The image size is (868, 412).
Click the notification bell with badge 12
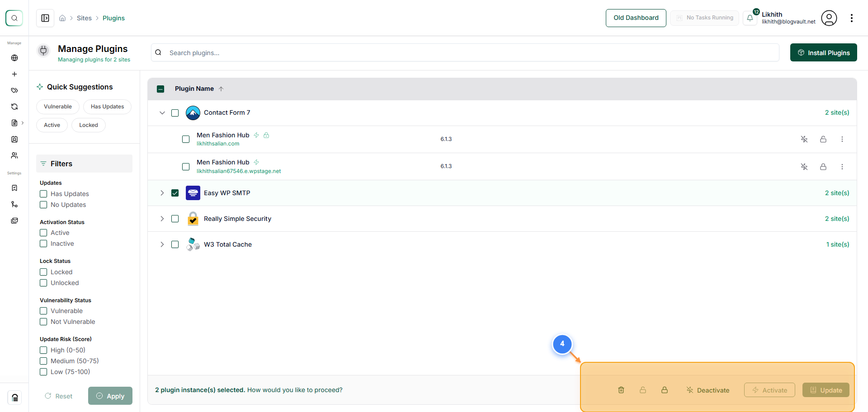tap(750, 18)
